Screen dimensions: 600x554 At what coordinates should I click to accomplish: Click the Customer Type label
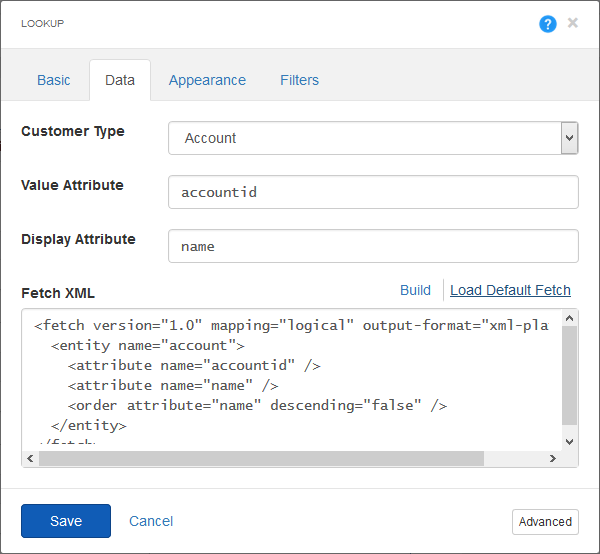[73, 132]
